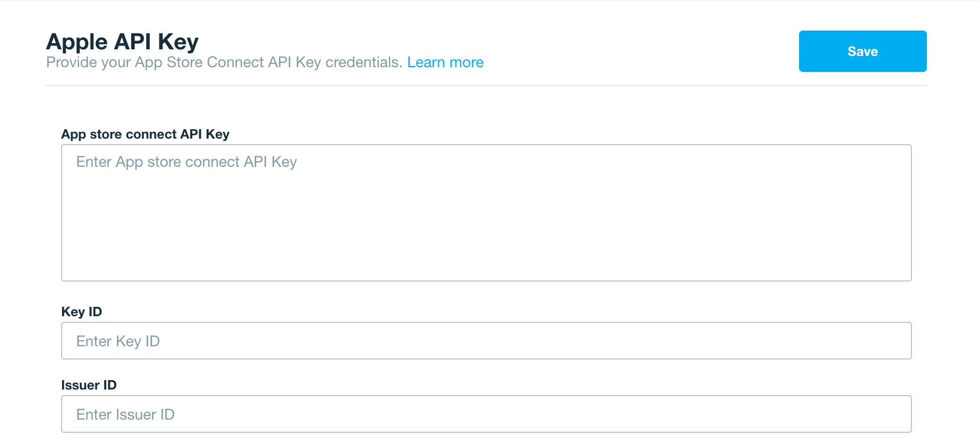
Task: Click the 'Enter App store connect API Key' placeholder
Action: tap(187, 162)
